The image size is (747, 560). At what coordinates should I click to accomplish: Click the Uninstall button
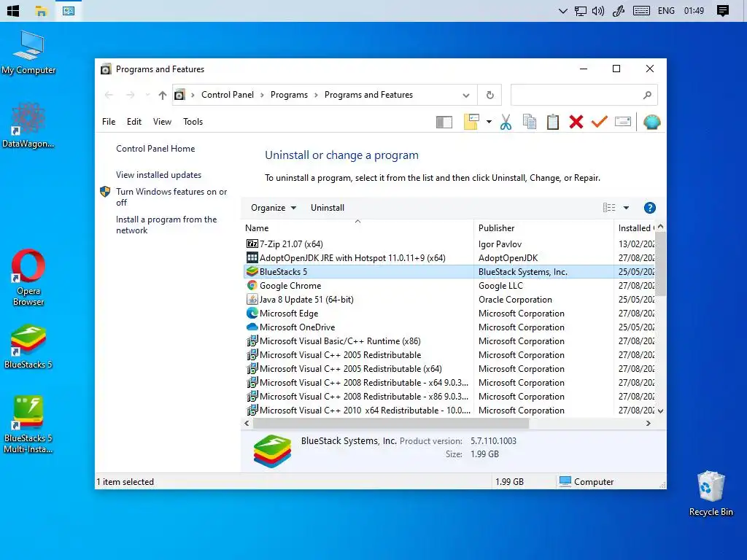click(328, 208)
